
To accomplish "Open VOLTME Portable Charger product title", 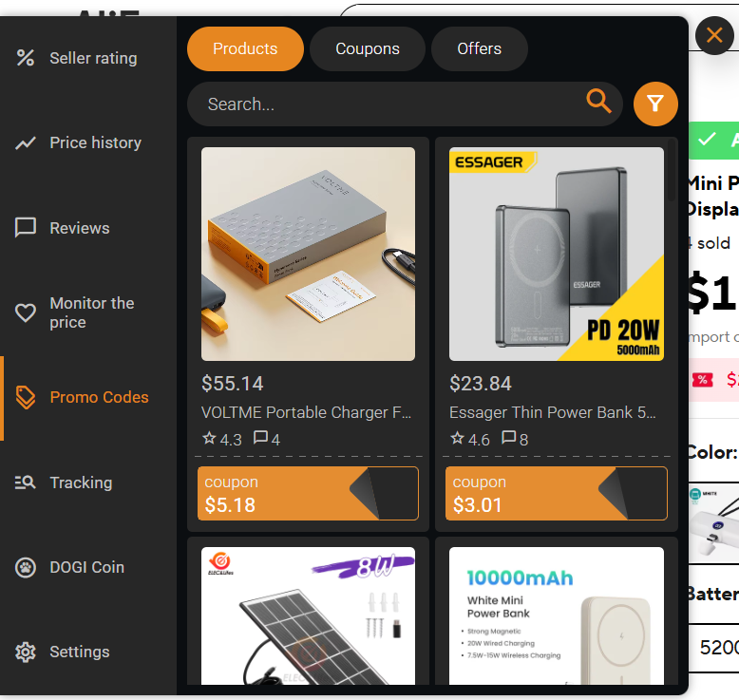I will [307, 412].
